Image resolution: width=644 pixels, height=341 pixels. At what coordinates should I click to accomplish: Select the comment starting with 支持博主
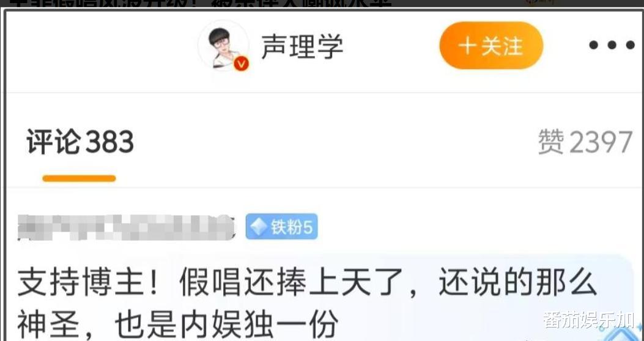click(x=307, y=301)
